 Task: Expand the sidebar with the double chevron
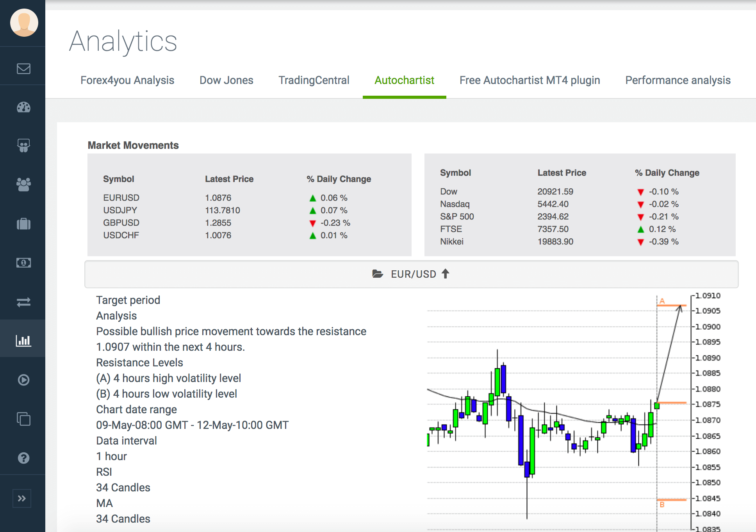[22, 498]
